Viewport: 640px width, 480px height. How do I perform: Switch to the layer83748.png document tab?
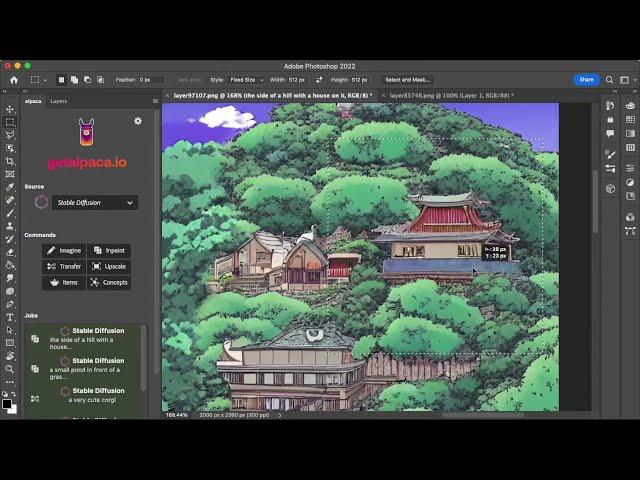click(451, 96)
